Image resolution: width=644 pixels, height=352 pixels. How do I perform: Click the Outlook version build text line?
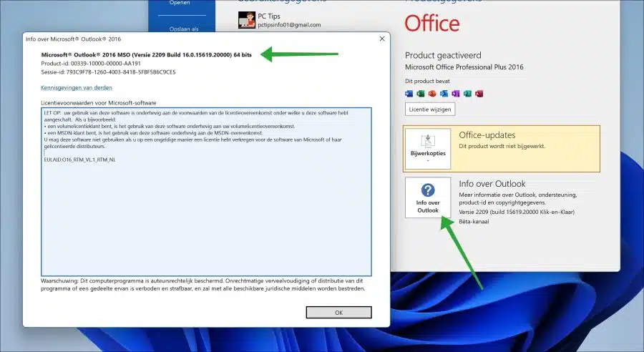point(146,54)
